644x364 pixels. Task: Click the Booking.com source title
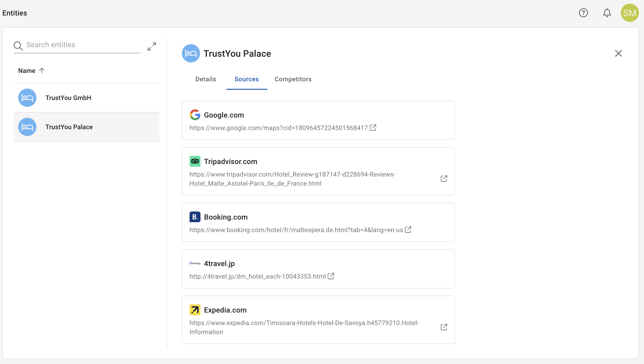pyautogui.click(x=226, y=217)
